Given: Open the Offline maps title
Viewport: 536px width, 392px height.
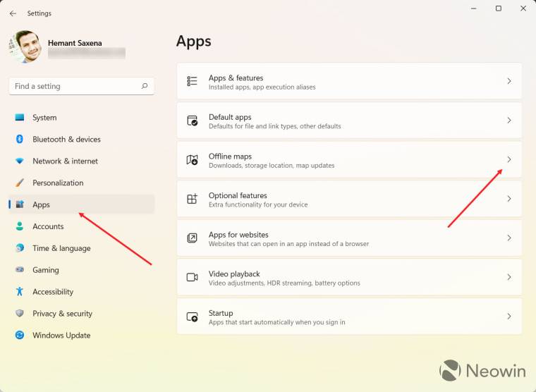Looking at the screenshot, I should click(x=230, y=157).
